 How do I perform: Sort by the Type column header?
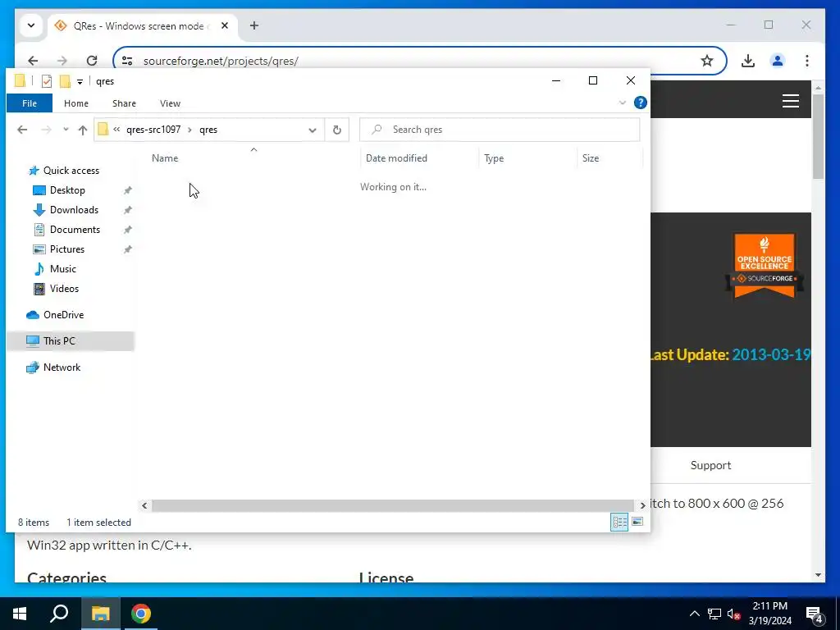pos(494,158)
